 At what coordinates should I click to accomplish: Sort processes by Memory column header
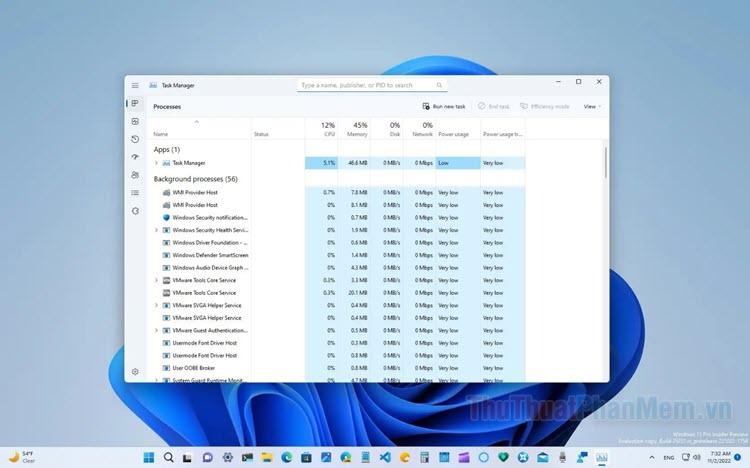[x=357, y=130]
